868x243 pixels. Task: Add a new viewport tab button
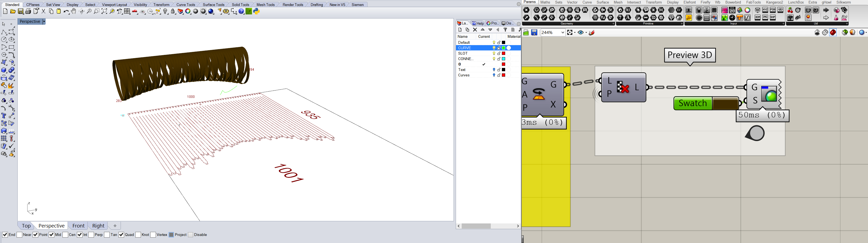coord(115,226)
